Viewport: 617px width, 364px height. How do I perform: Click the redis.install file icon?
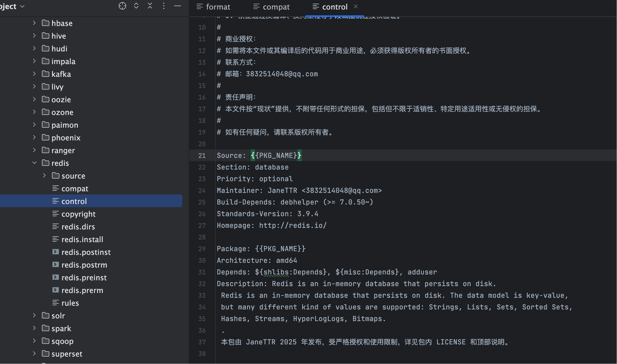click(x=55, y=239)
